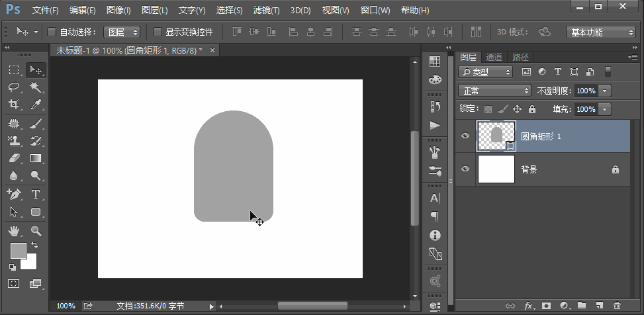The height and width of the screenshot is (315, 644).
Task: Open the 基本功能 workspace dropdown
Action: (x=601, y=32)
